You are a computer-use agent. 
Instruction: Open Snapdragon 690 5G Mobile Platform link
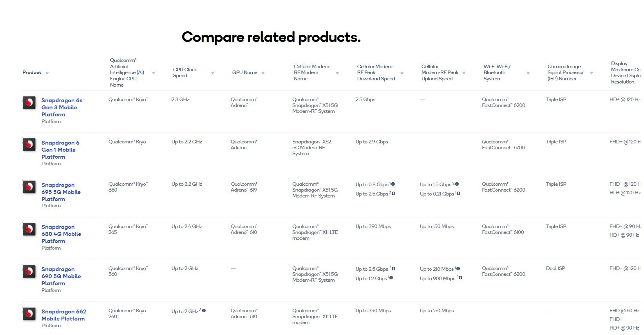[61, 276]
